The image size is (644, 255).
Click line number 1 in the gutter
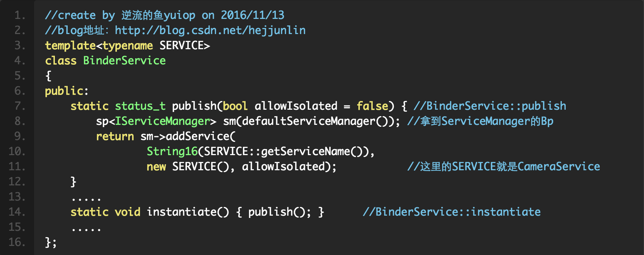click(20, 15)
